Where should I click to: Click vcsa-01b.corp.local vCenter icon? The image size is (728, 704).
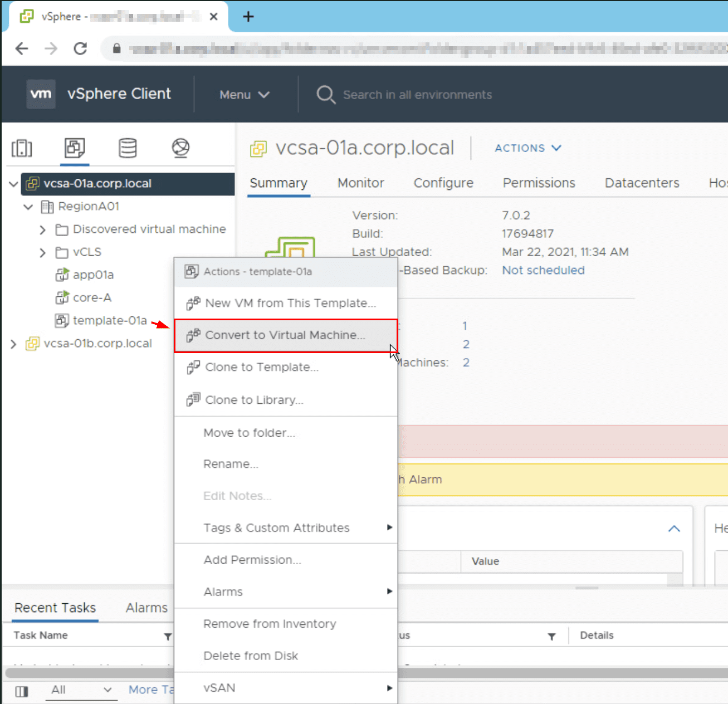click(x=33, y=344)
